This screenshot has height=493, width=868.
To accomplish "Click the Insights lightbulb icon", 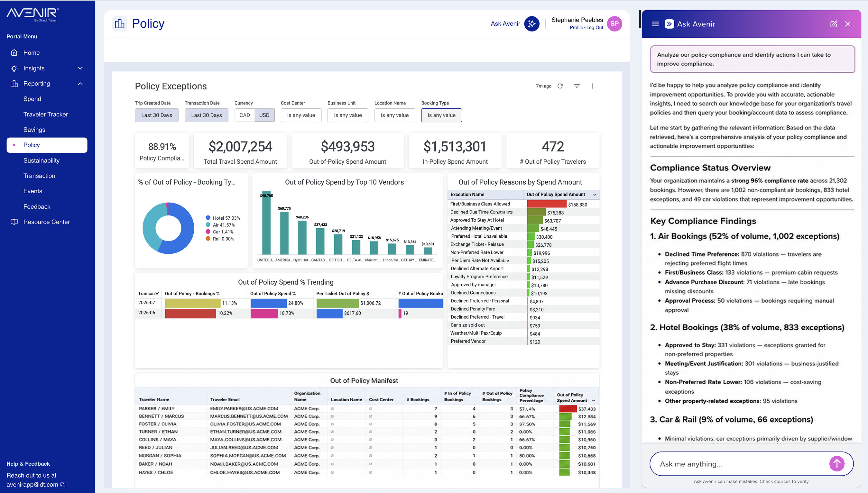I will [14, 68].
